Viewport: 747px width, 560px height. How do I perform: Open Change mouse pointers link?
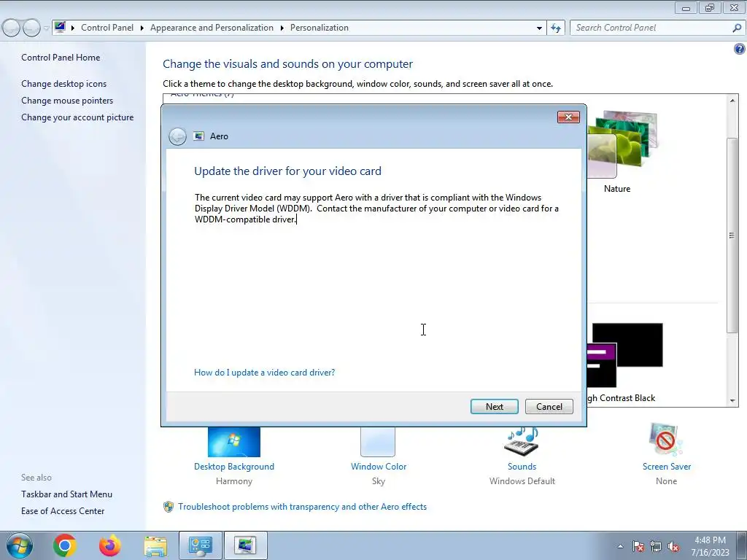coord(67,101)
